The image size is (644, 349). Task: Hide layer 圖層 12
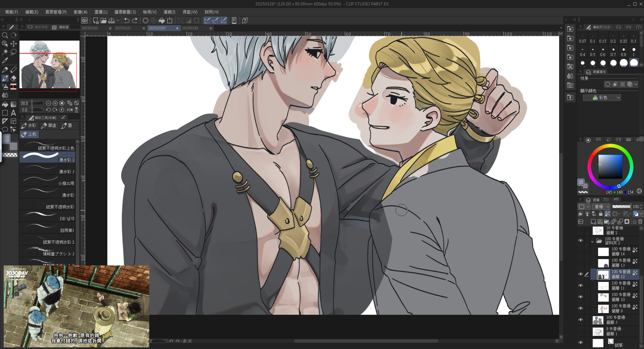pos(581,274)
